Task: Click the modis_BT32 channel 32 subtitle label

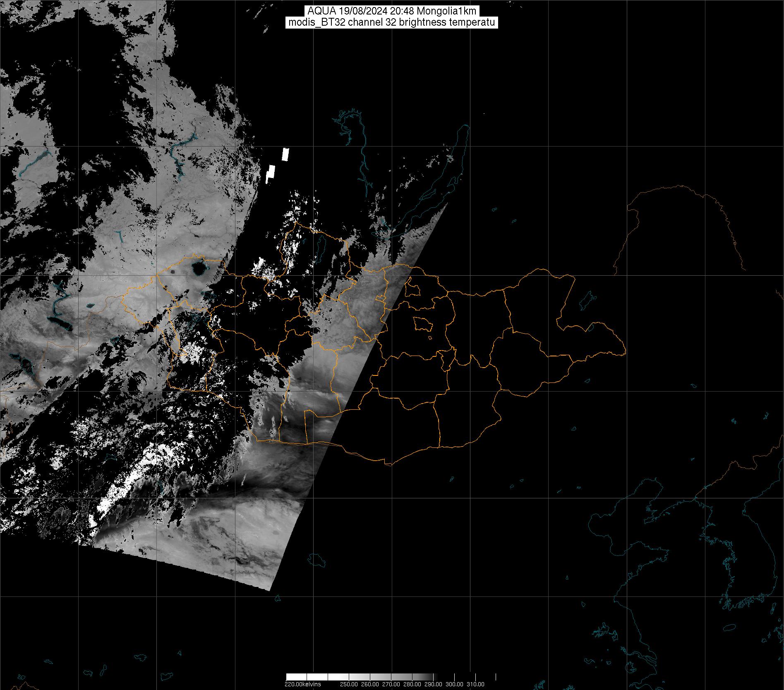Action: (391, 23)
